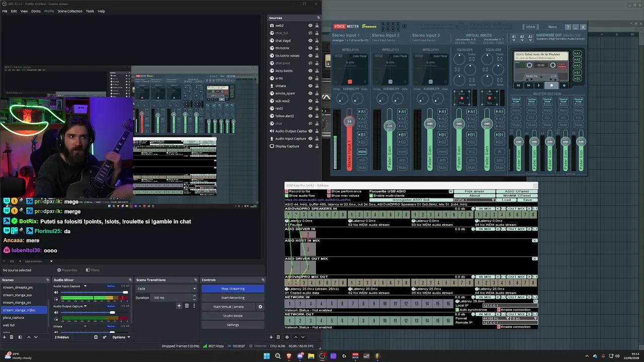Move scene up arrow in Scenes panel

(29, 337)
